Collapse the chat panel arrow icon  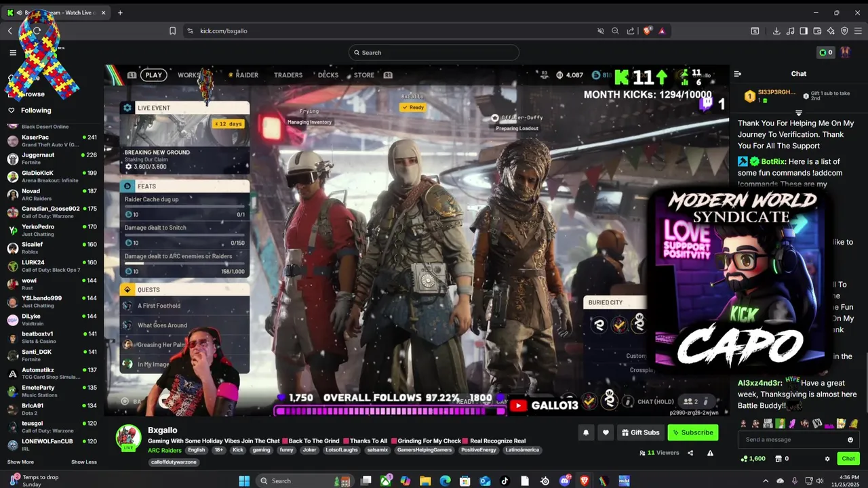[x=738, y=74]
